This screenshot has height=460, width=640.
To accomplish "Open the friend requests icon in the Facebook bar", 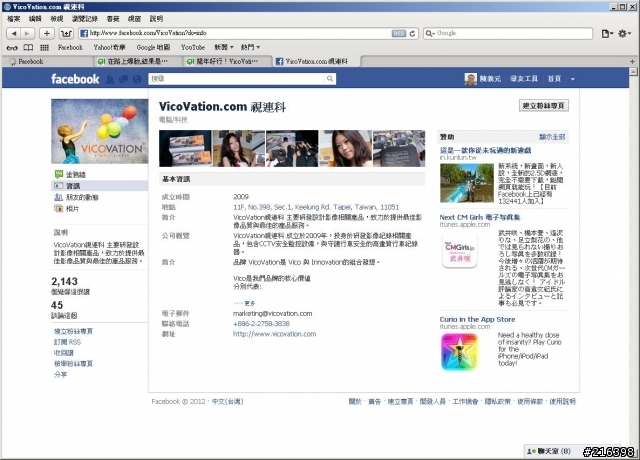I will (110, 79).
